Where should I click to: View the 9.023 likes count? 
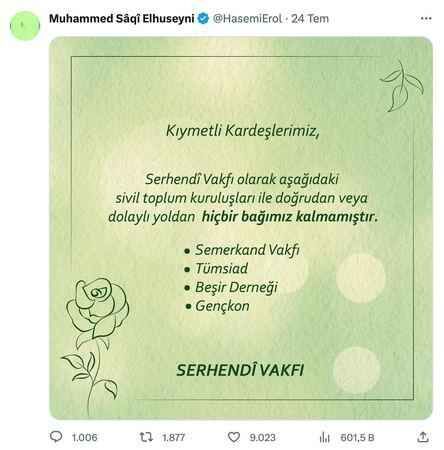coord(262,437)
